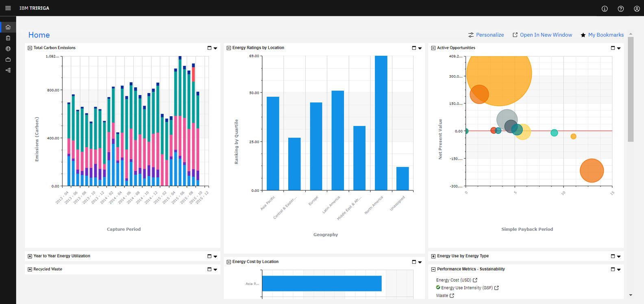Open the user profile icon
The width and height of the screenshot is (644, 304).
pyautogui.click(x=637, y=9)
